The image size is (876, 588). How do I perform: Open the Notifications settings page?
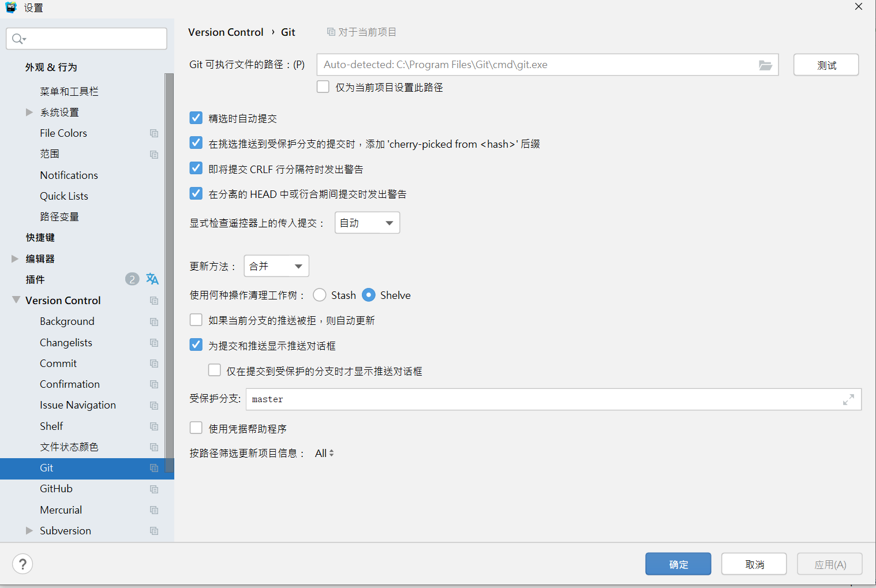click(69, 175)
